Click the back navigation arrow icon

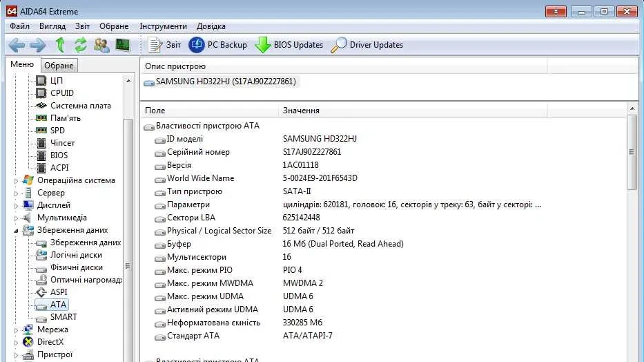(17, 45)
